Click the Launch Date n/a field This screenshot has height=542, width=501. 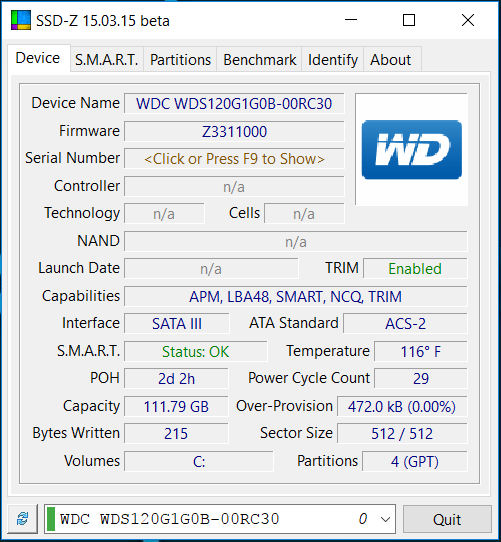[x=211, y=269]
